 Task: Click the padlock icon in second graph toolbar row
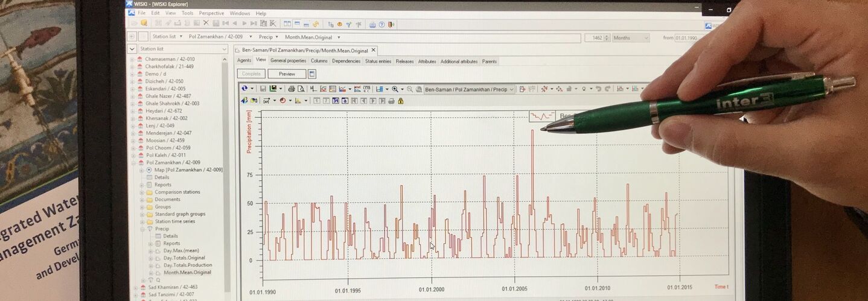point(400,101)
